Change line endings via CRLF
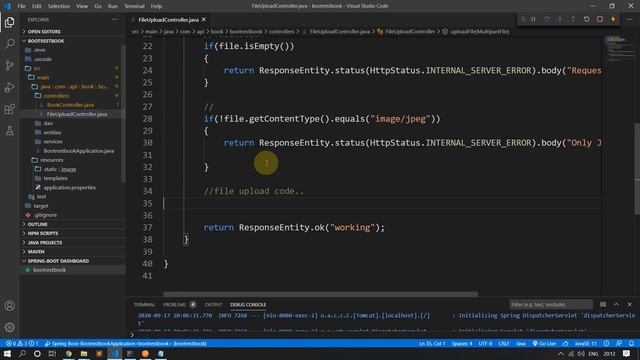 pyautogui.click(x=504, y=344)
